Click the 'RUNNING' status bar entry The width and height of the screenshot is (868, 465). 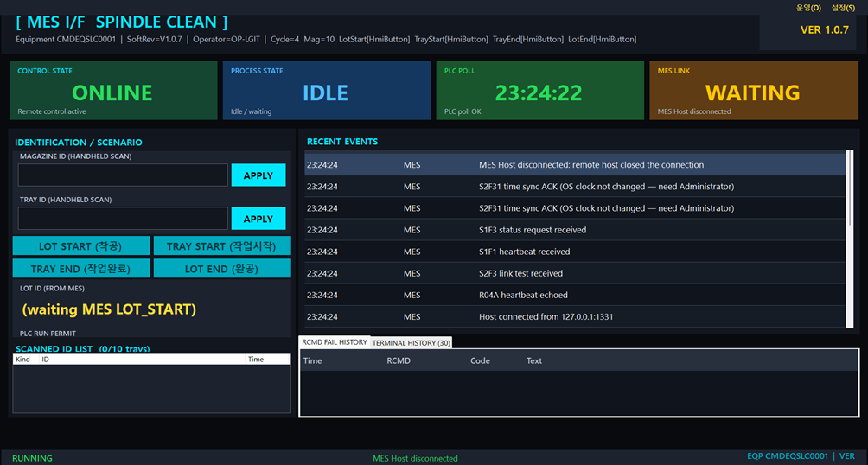click(x=32, y=458)
